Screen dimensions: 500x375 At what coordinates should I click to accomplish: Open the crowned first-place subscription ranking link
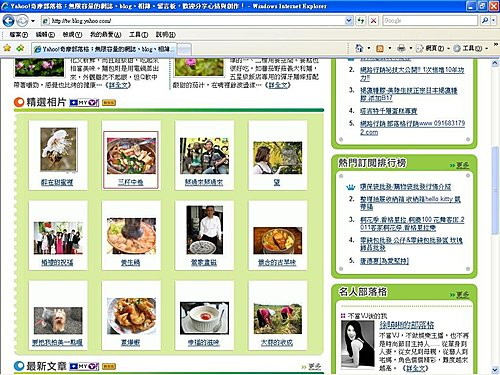coord(405,187)
